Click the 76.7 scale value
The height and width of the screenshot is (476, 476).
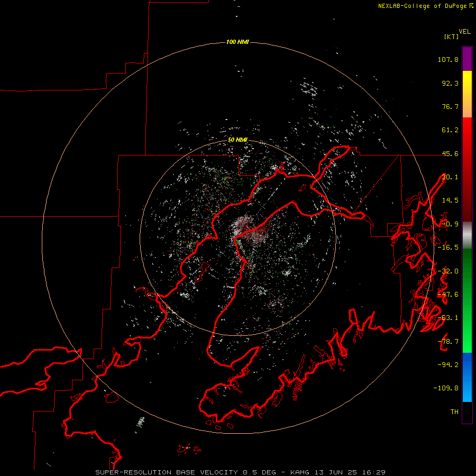[450, 106]
